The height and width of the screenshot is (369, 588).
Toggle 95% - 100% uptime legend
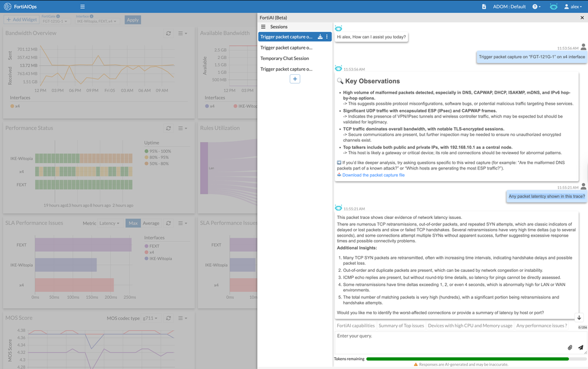pyautogui.click(x=158, y=151)
